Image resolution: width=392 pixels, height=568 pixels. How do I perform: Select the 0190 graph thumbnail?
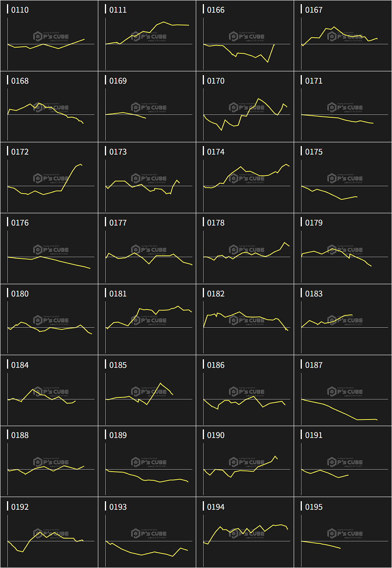coord(245,467)
